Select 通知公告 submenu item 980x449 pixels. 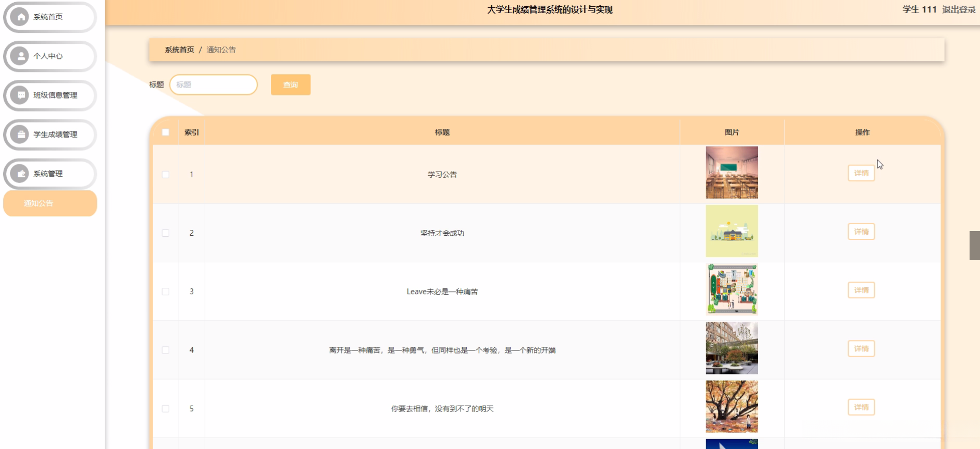[x=50, y=203]
